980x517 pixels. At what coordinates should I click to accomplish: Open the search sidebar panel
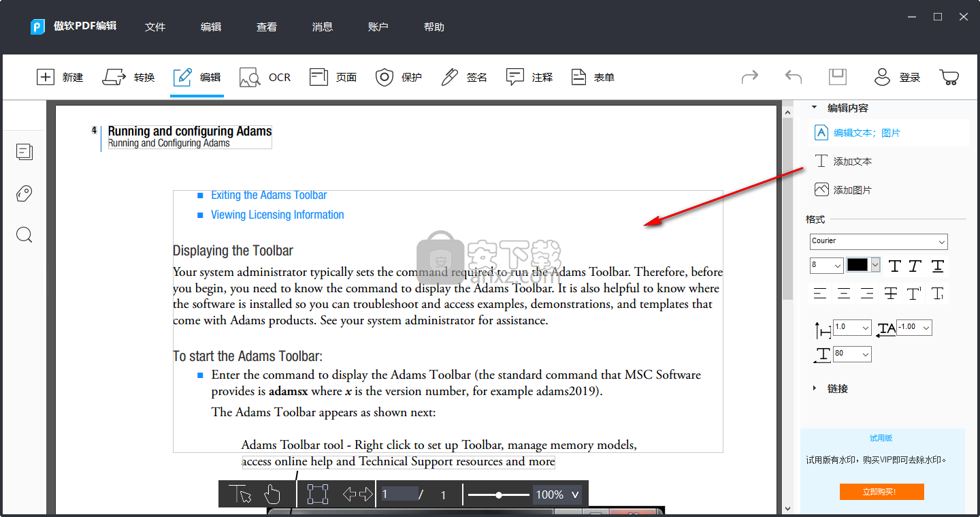tap(24, 235)
